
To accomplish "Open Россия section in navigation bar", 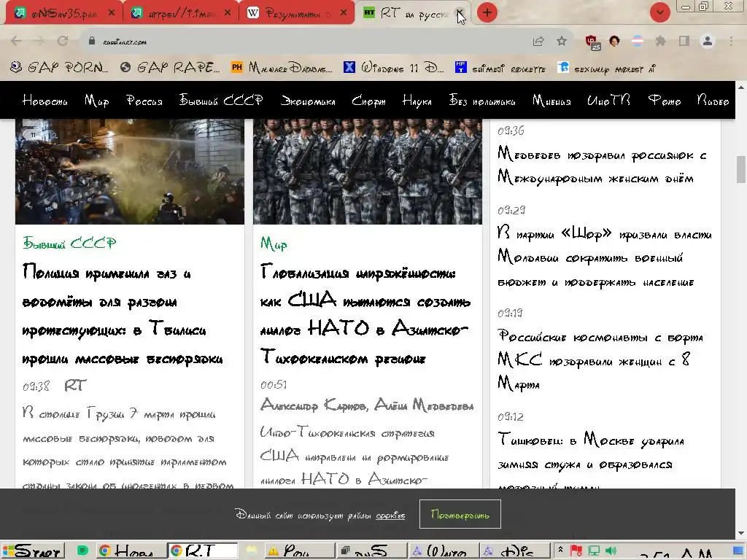I will pyautogui.click(x=144, y=101).
